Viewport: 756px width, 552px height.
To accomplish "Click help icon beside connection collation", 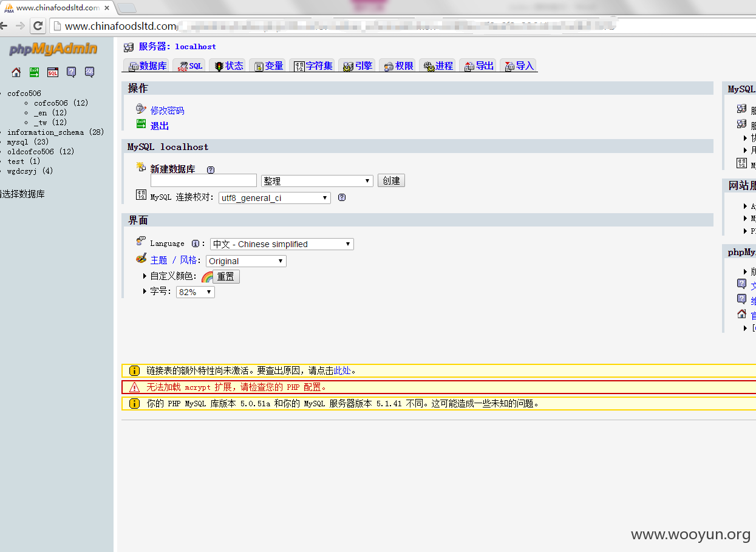I will pyautogui.click(x=342, y=197).
